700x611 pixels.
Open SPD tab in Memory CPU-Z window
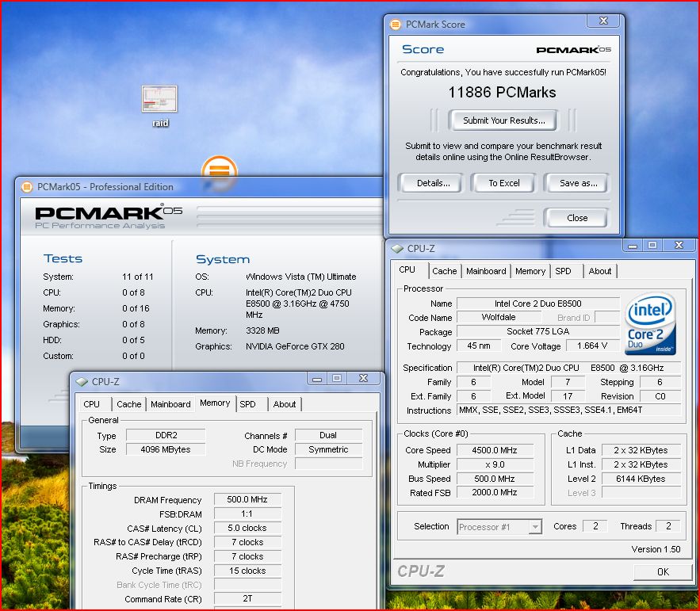pos(248,404)
